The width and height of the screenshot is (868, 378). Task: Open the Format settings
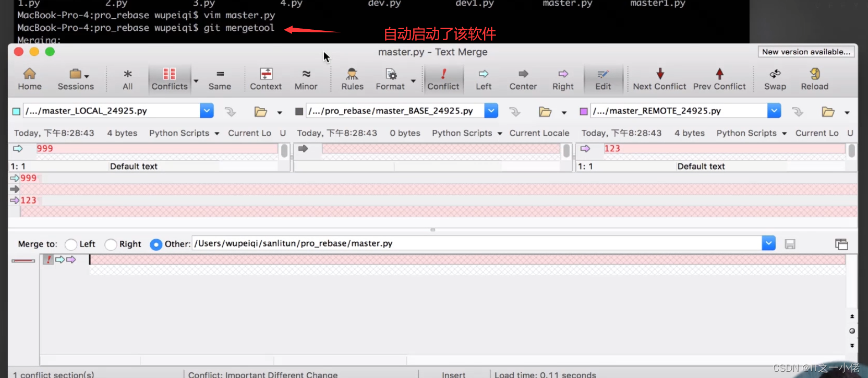point(390,79)
